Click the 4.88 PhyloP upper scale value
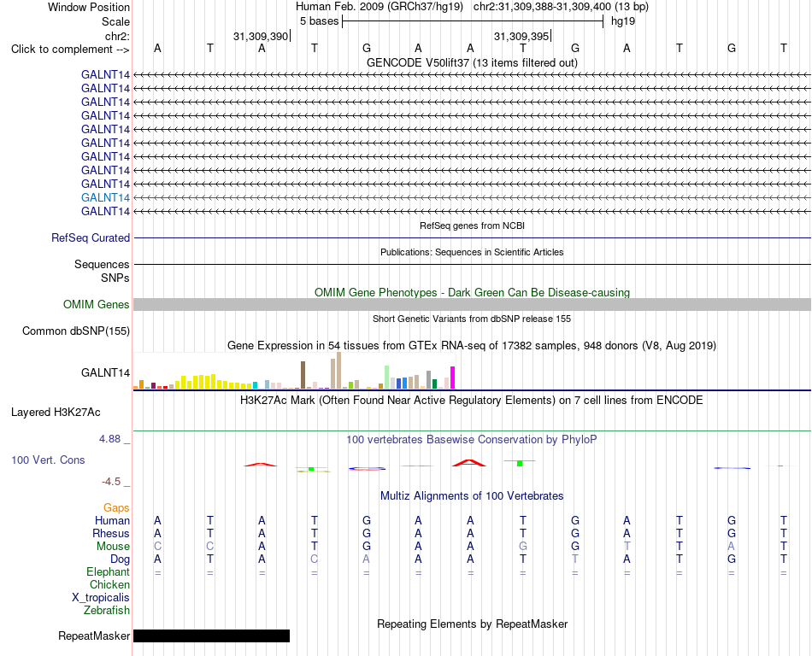This screenshot has height=656, width=812. [109, 439]
